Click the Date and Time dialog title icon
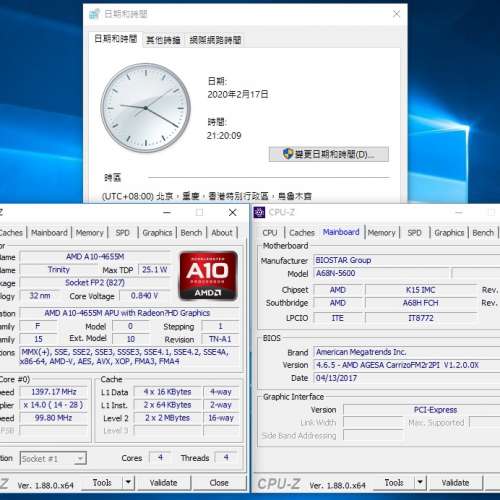The height and width of the screenshot is (500, 500). 95,14
